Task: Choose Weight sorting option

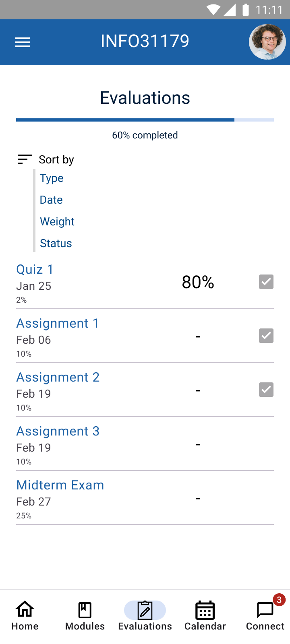Action: coord(57,222)
